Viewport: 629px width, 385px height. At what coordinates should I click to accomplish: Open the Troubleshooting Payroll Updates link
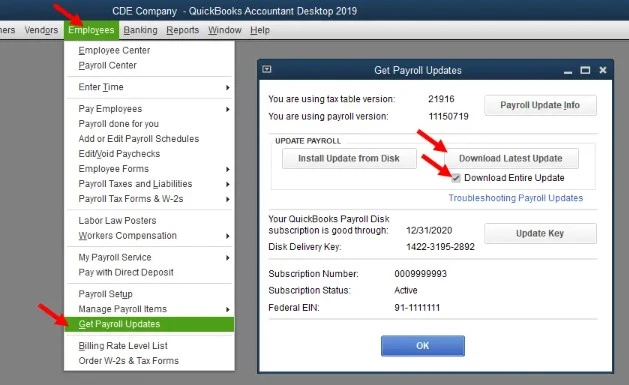click(515, 198)
